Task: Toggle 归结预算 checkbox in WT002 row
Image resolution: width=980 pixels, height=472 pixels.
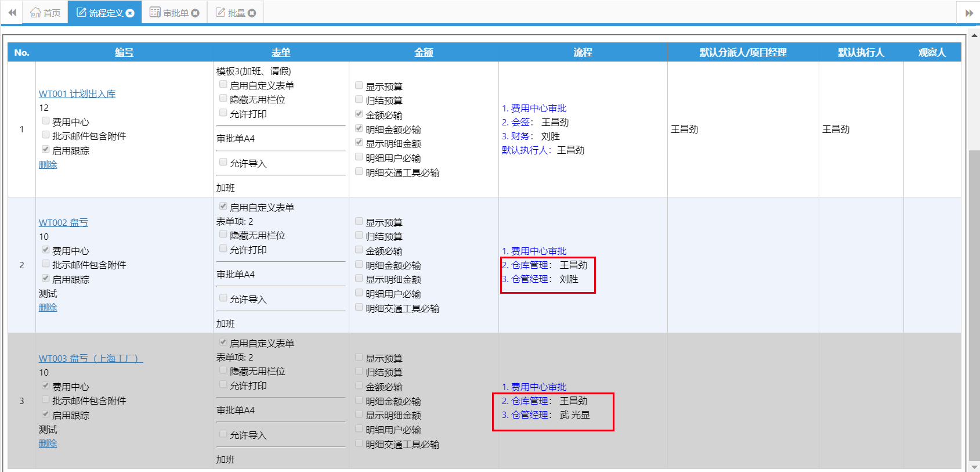Action: [x=359, y=235]
